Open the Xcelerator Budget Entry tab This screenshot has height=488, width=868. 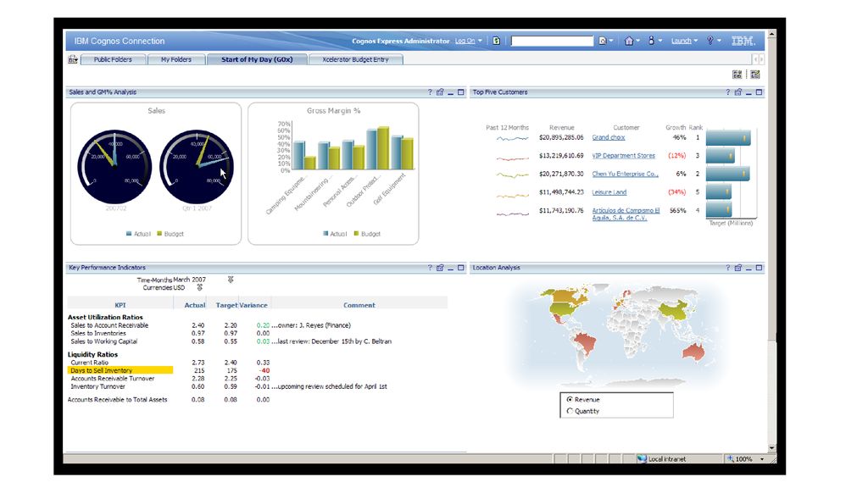click(355, 59)
